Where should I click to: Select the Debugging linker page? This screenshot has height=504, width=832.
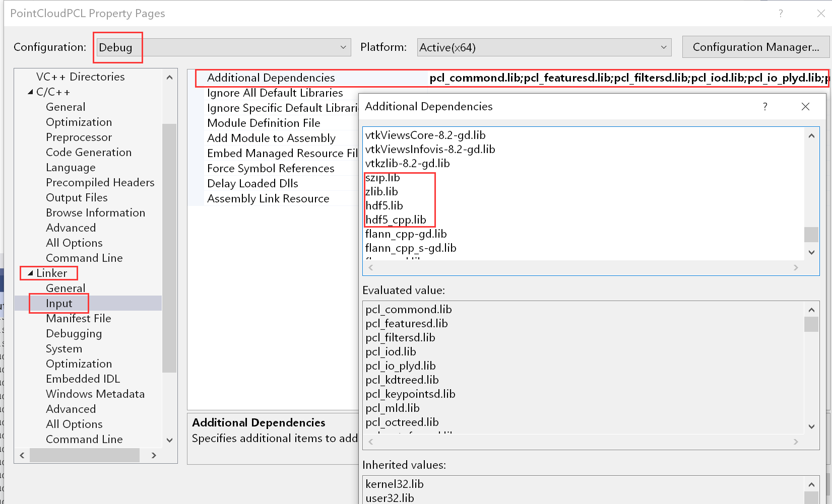[x=74, y=333]
